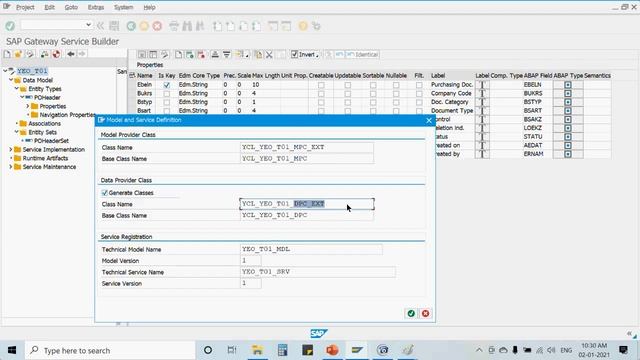Confirm the dialog with the green checkmark
Image resolution: width=640 pixels, height=360 pixels.
(x=411, y=313)
